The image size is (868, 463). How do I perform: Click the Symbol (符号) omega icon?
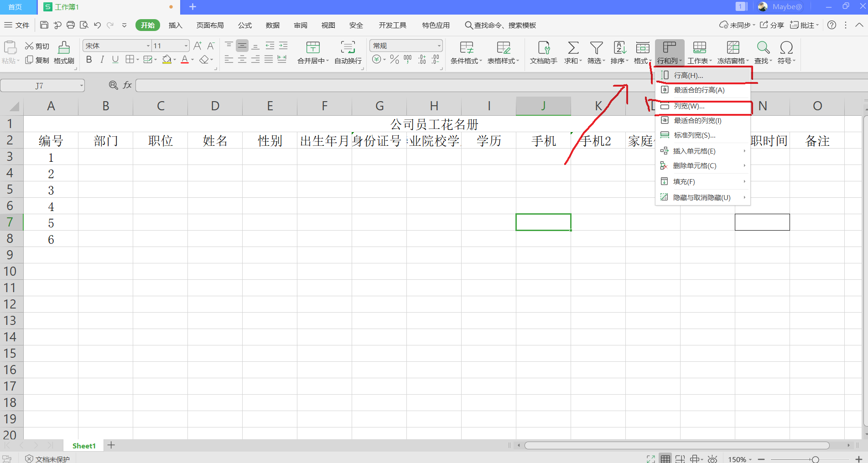pyautogui.click(x=786, y=47)
